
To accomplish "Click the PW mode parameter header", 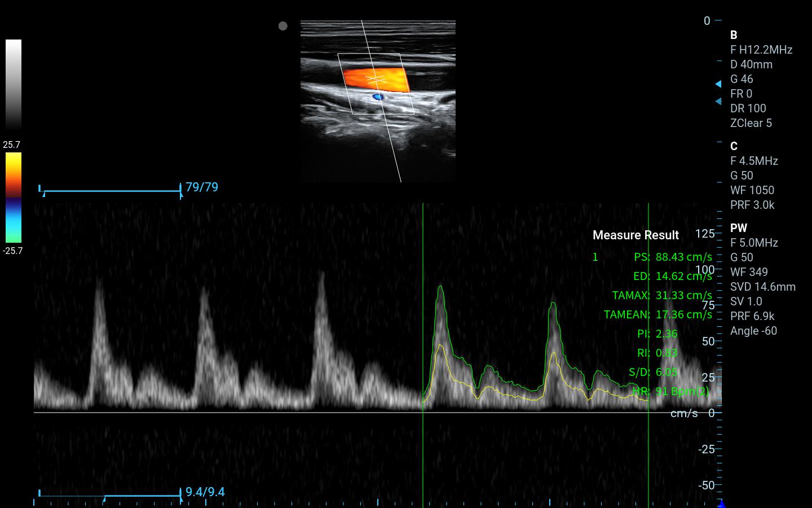I will (x=738, y=228).
